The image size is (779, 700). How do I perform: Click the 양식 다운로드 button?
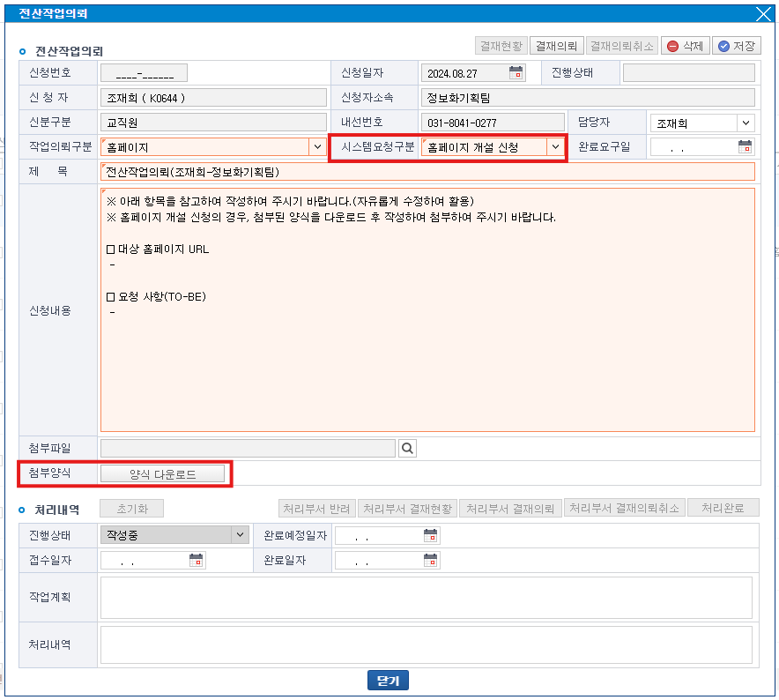[163, 473]
